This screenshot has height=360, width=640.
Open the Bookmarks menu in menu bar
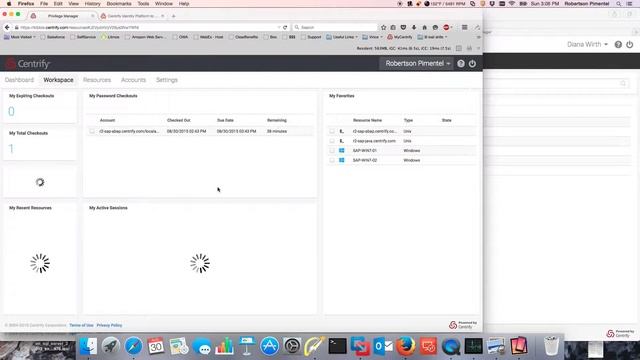[119, 4]
